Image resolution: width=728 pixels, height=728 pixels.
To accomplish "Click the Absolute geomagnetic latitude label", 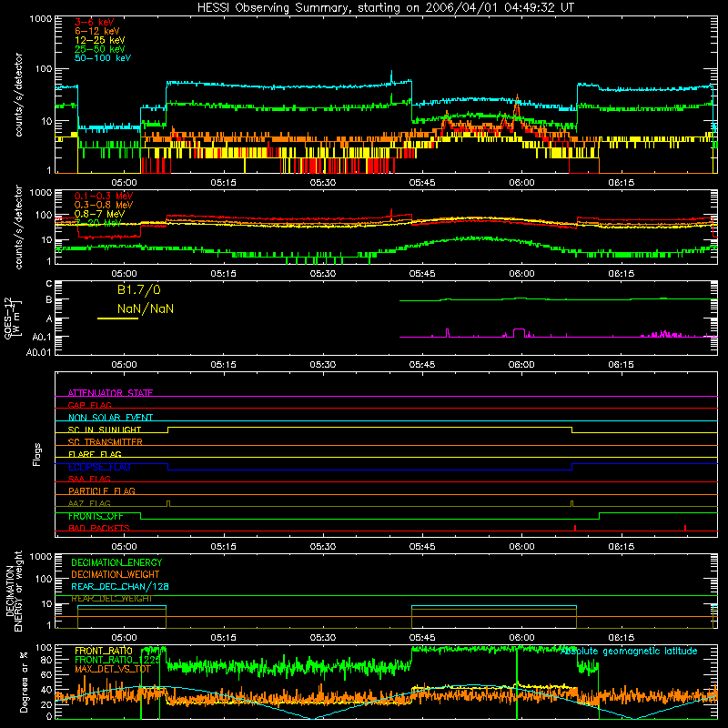I will [x=629, y=651].
